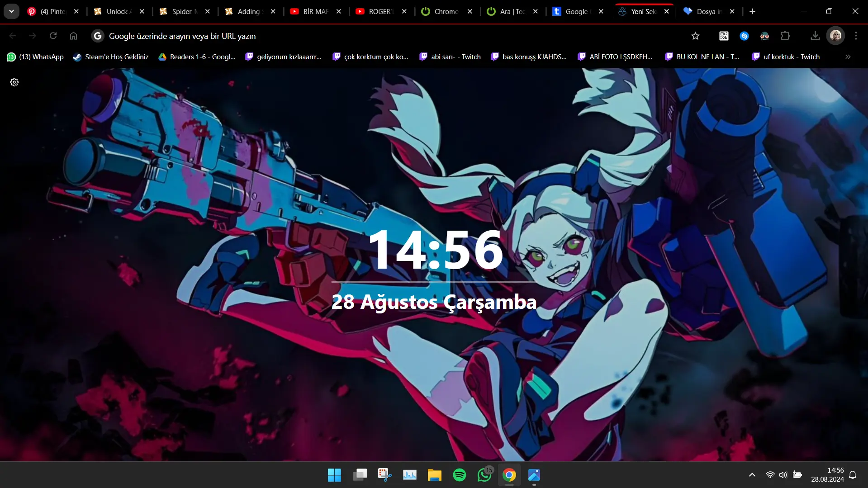Viewport: 868px width, 488px height.
Task: Close the Yeni Sekme tab
Action: pos(667,11)
